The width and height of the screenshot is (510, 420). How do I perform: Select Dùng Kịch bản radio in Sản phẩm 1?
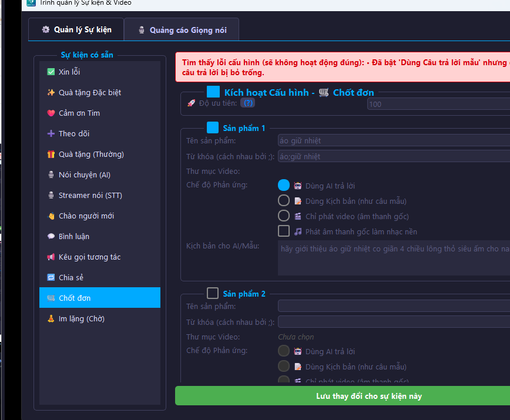point(284,201)
